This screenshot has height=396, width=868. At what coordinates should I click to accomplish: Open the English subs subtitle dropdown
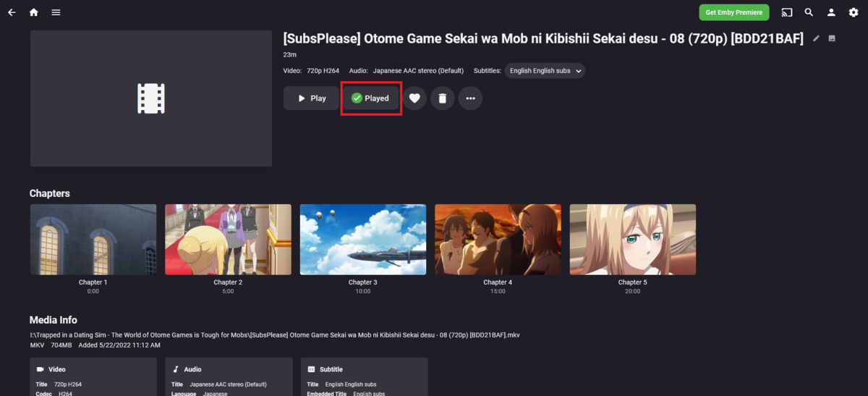[545, 71]
